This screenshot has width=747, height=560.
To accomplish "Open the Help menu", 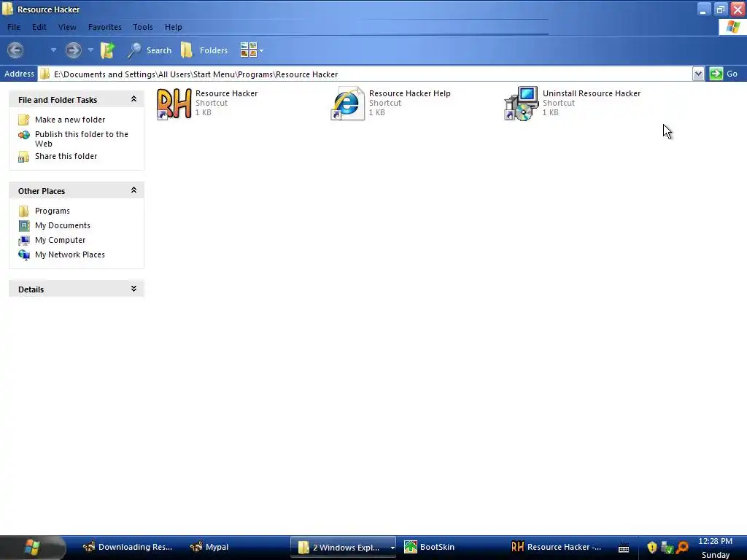I will pos(174,27).
